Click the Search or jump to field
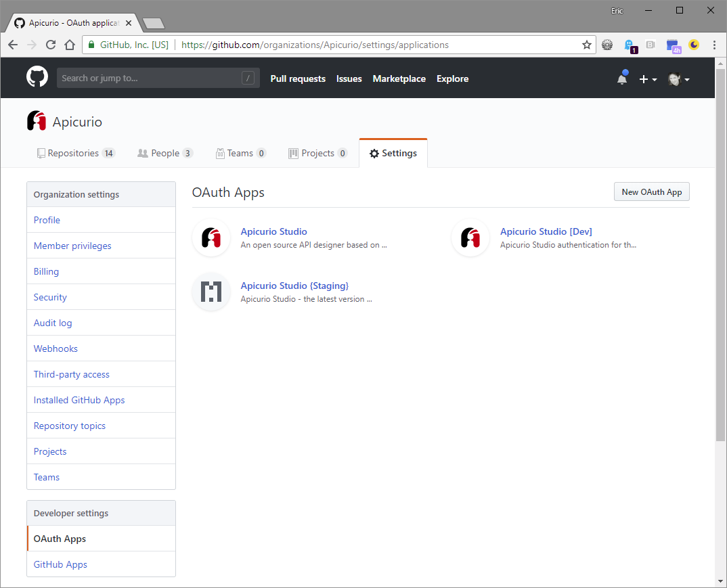Screen dimensions: 727x588 pos(150,78)
